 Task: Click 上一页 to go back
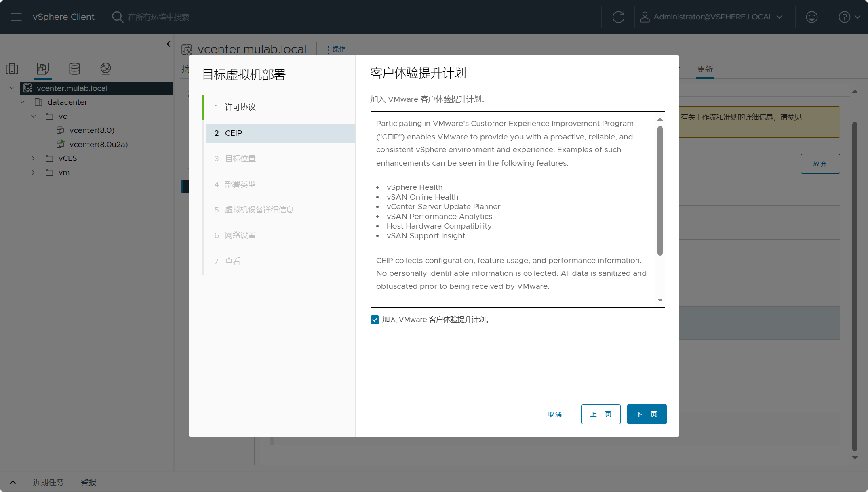point(601,414)
